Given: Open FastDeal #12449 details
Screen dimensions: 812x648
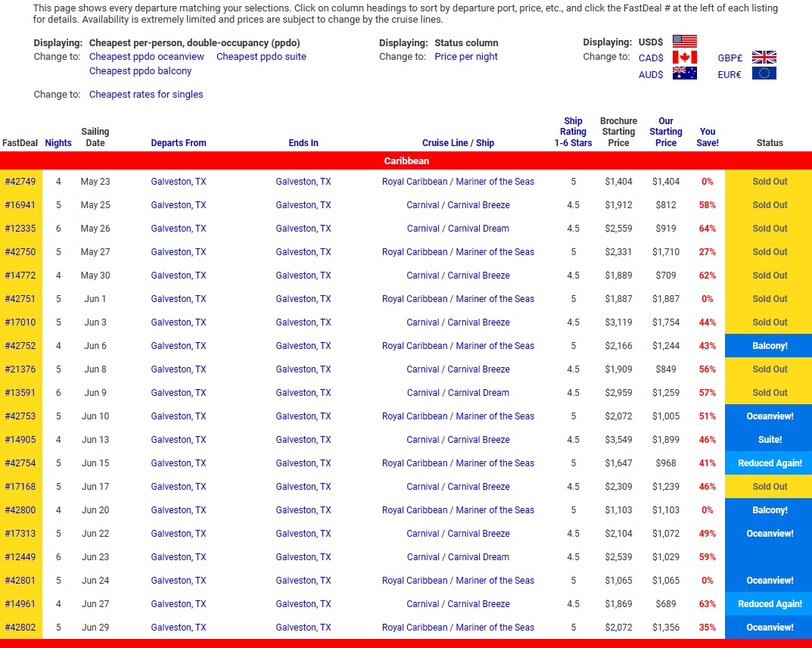Looking at the screenshot, I should (20, 557).
